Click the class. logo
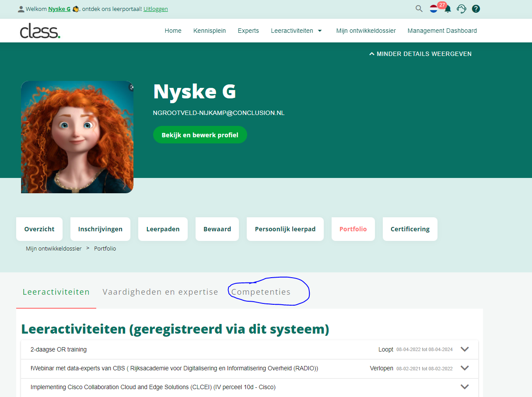Screen dimensions: 532x397 [x=40, y=31]
